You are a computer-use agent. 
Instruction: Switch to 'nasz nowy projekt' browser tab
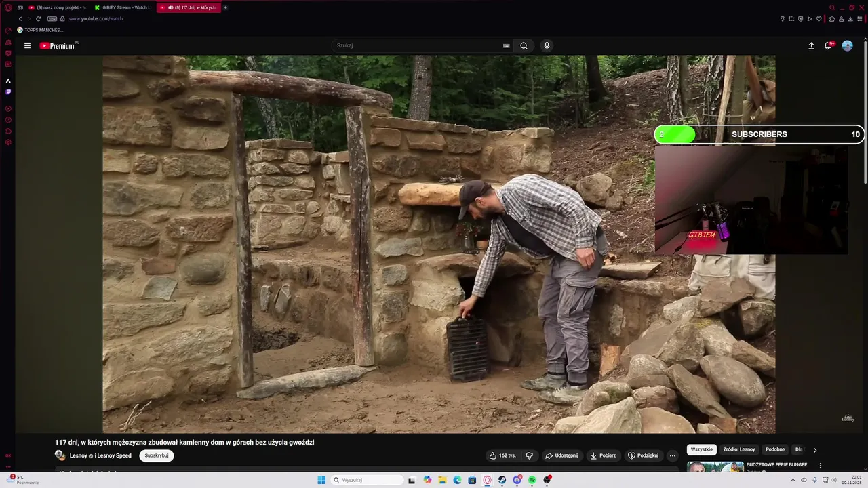57,7
